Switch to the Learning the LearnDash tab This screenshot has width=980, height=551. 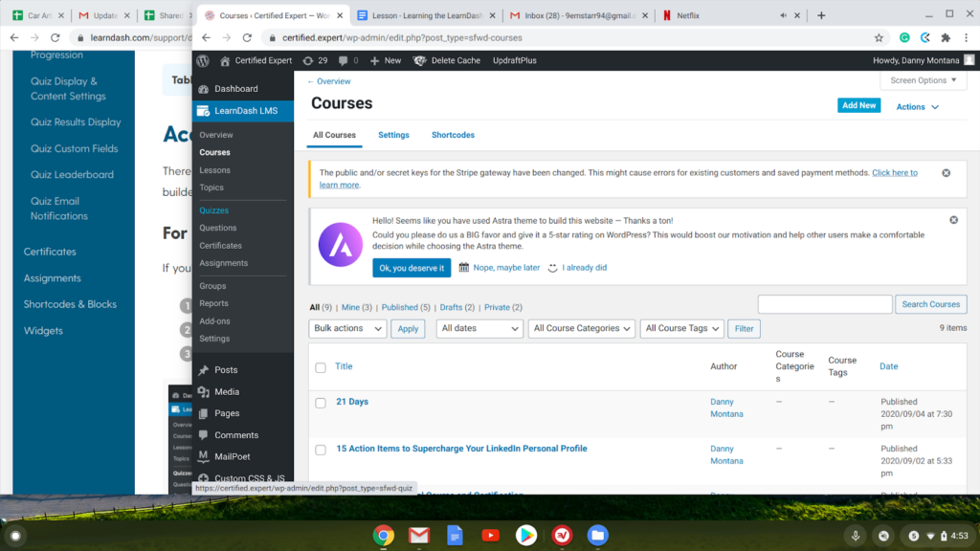[427, 15]
